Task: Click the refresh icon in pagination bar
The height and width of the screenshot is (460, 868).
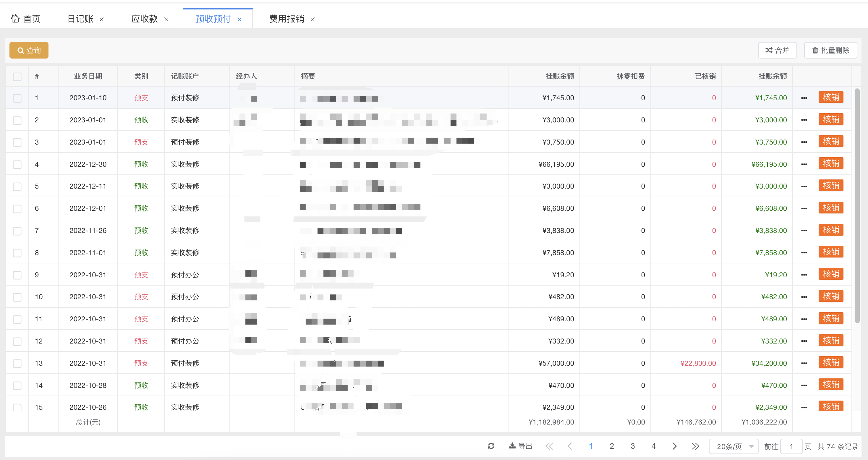Action: pos(491,446)
